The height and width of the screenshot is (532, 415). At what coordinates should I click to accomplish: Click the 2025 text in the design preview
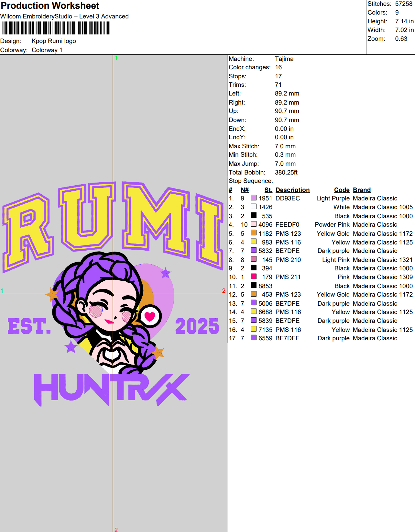[x=197, y=326]
